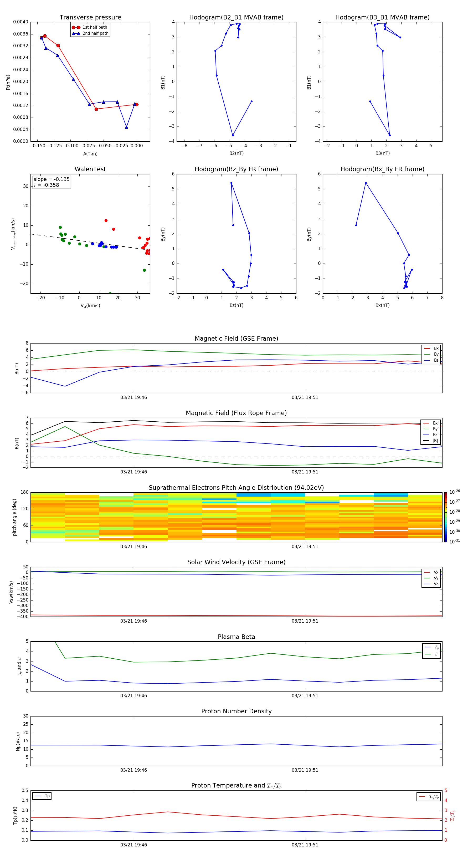Select the "slope = -0.135" annotation

tap(52, 179)
